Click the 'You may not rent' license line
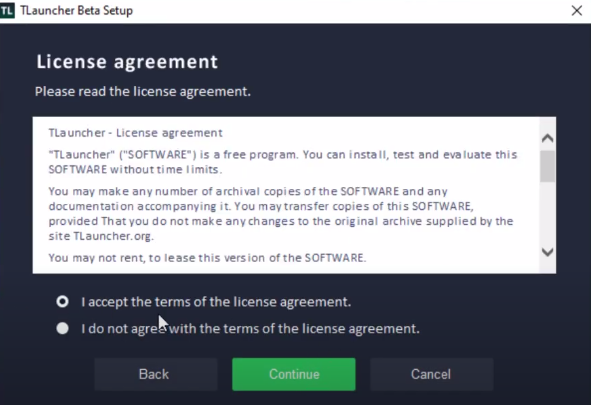The image size is (591, 405). click(207, 258)
